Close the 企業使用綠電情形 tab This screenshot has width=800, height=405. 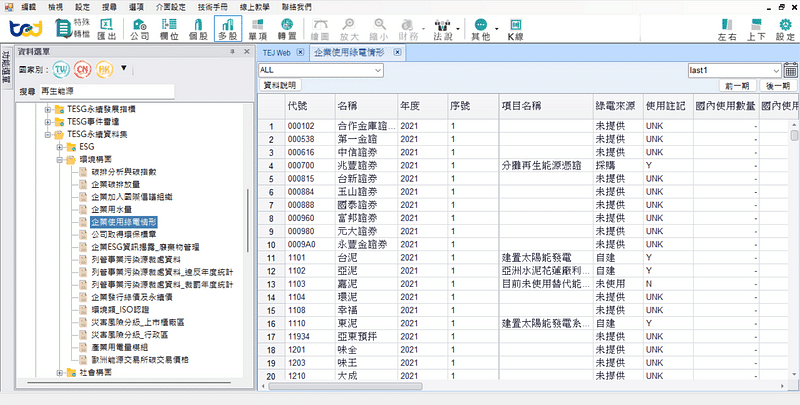[x=397, y=53]
